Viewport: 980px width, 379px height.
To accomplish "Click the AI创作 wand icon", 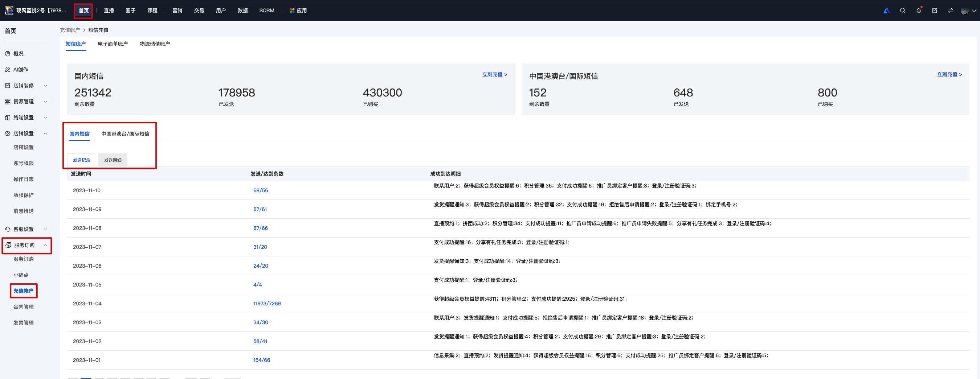I will [8, 70].
